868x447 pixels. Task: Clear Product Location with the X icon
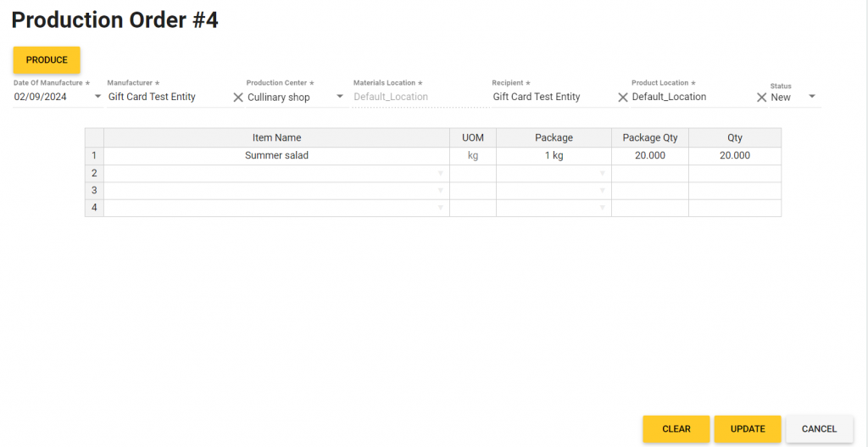pyautogui.click(x=761, y=98)
